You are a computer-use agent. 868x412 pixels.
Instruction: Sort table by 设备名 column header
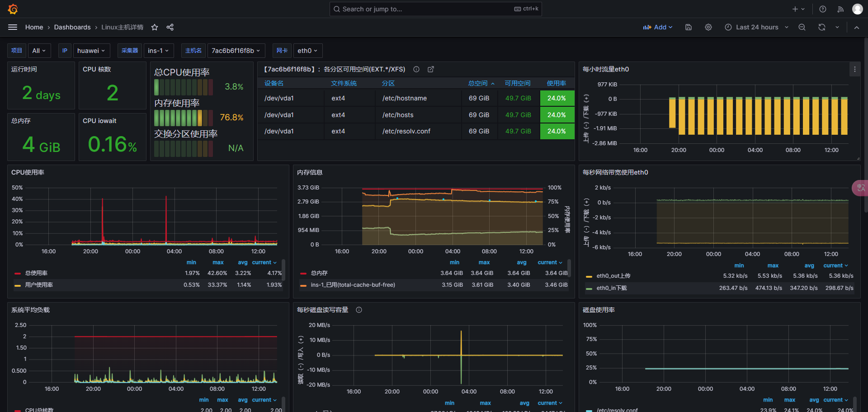pos(274,83)
